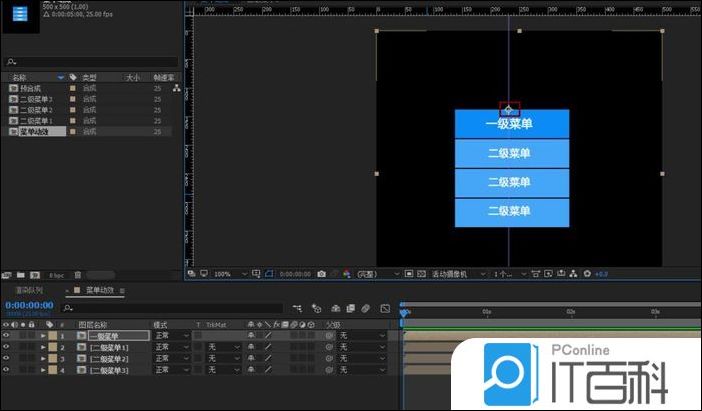Click the tan label color swatch of layer 1

53,336
